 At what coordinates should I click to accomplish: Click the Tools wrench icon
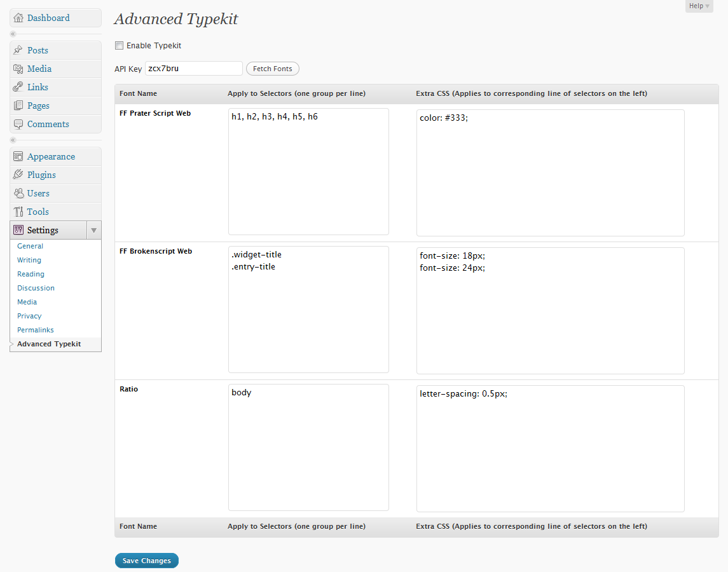click(x=18, y=212)
